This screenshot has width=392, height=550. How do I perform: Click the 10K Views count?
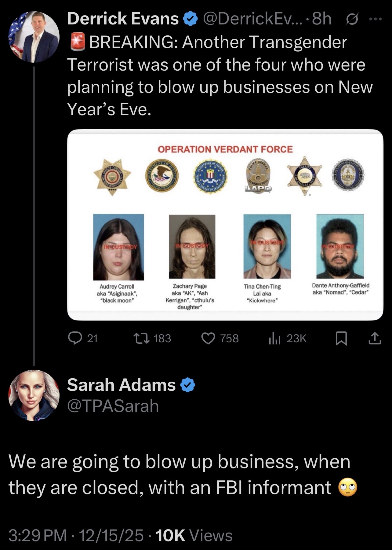tap(194, 536)
